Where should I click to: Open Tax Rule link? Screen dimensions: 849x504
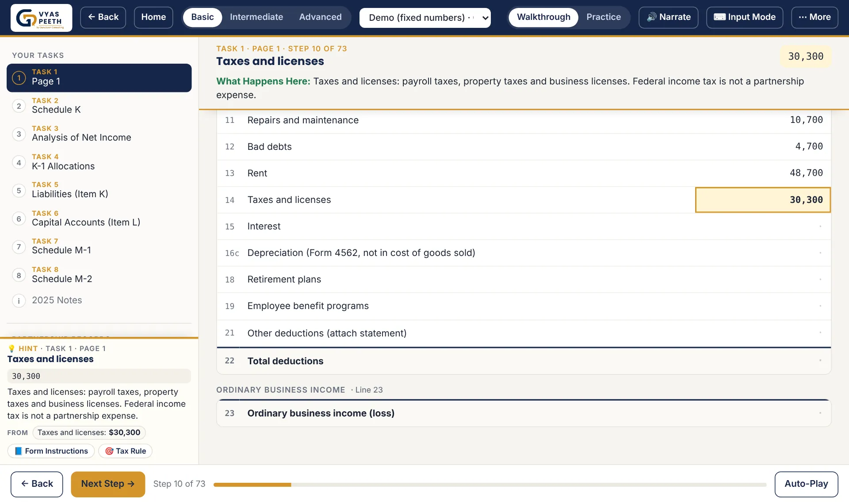point(126,451)
